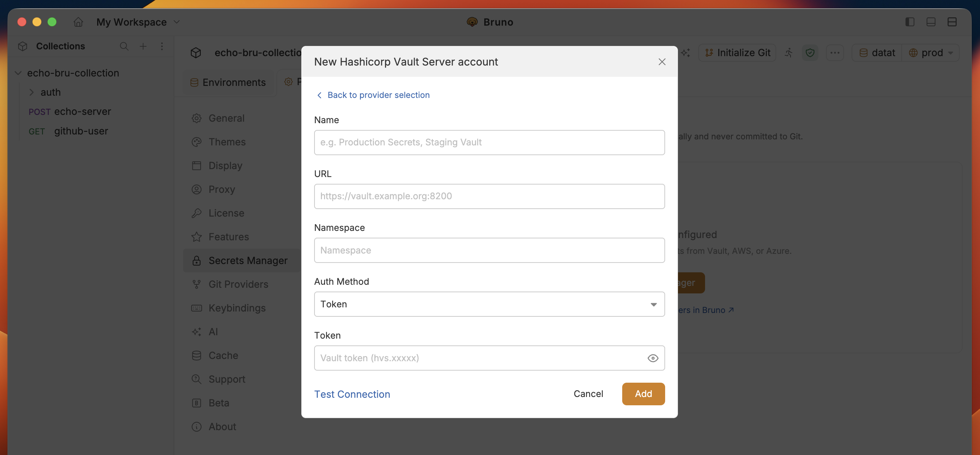980x455 pixels.
Task: Switch to the Environments tab
Action: coord(228,82)
